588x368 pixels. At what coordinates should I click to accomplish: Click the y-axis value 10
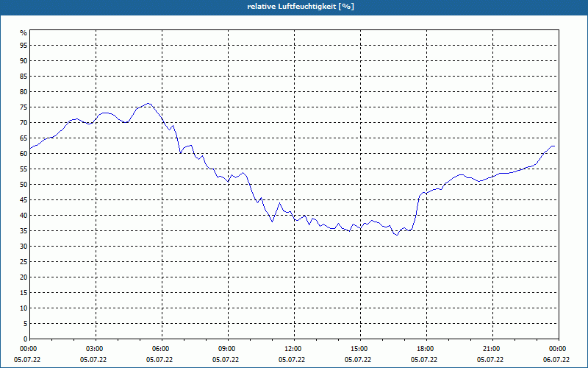pyautogui.click(x=24, y=308)
